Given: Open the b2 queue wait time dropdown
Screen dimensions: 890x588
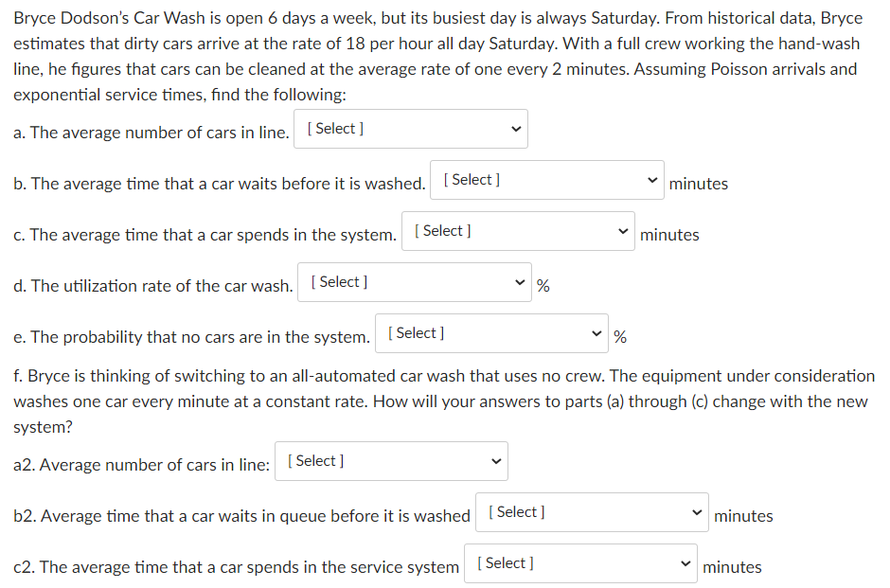Looking at the screenshot, I should tap(591, 511).
